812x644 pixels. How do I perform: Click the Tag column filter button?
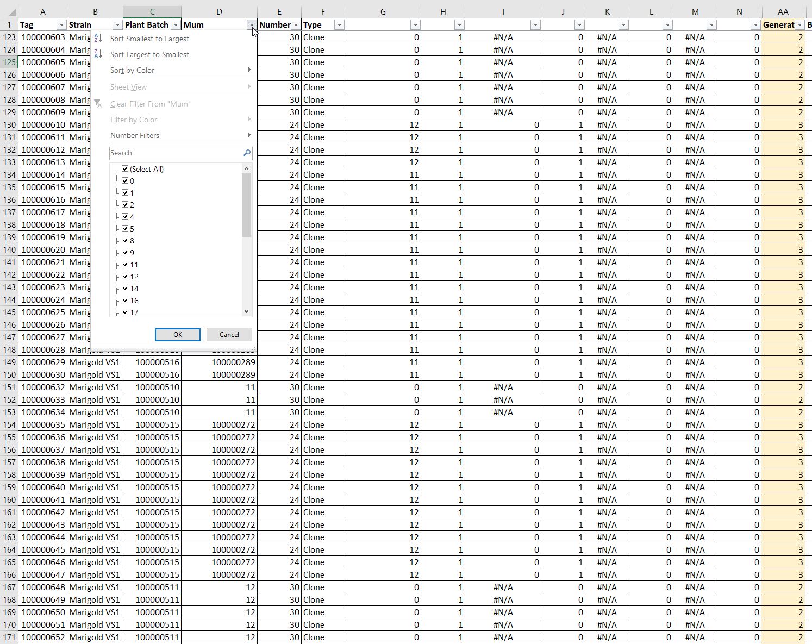pos(61,25)
